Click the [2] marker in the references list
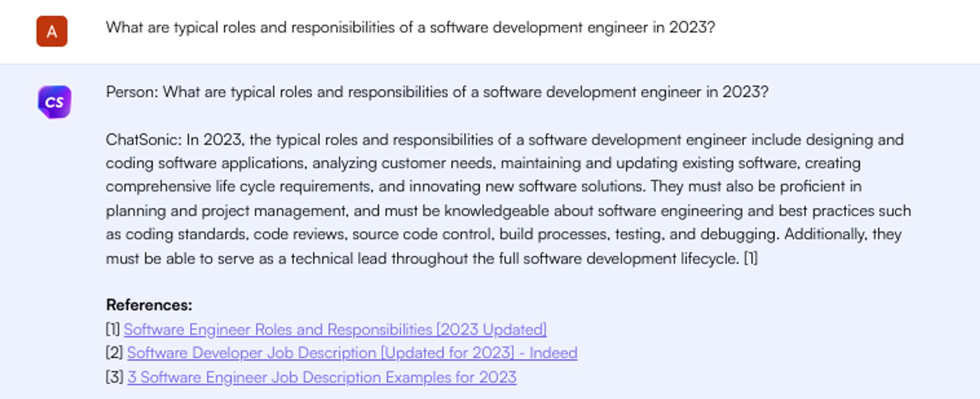The height and width of the screenshot is (399, 980). click(x=114, y=353)
